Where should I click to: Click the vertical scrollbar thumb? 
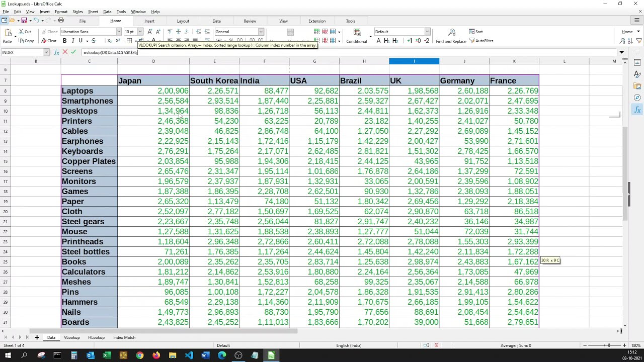pyautogui.click(x=625, y=173)
